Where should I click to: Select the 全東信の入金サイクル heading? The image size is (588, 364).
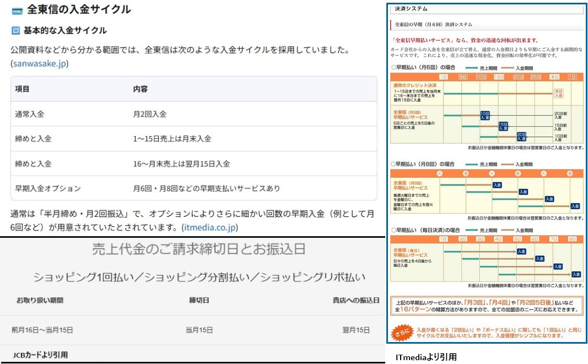point(79,10)
